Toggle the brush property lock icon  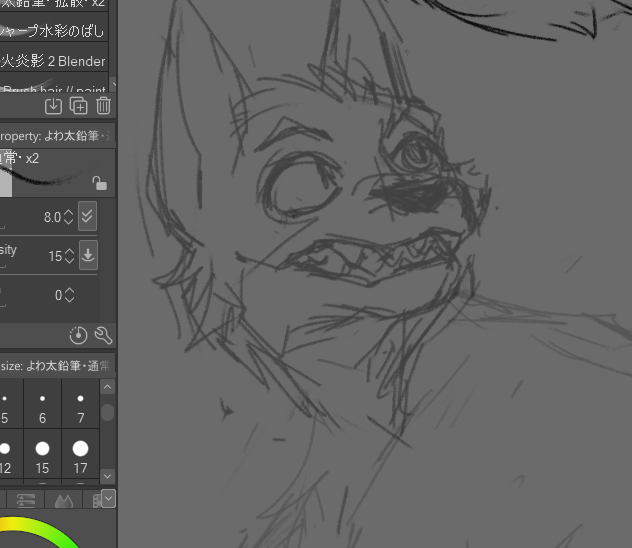coord(100,183)
